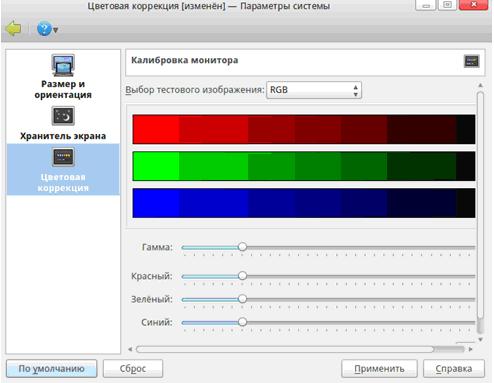The width and height of the screenshot is (494, 383).
Task: Click the Красный label
Action: (x=152, y=276)
